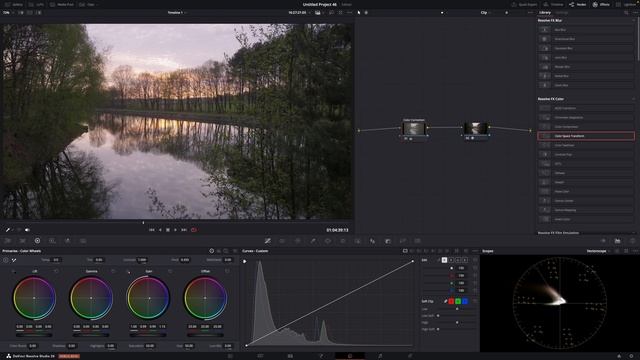Pick white point beside Gain
Image resolution: width=640 pixels, height=360 pixels.
129,271
